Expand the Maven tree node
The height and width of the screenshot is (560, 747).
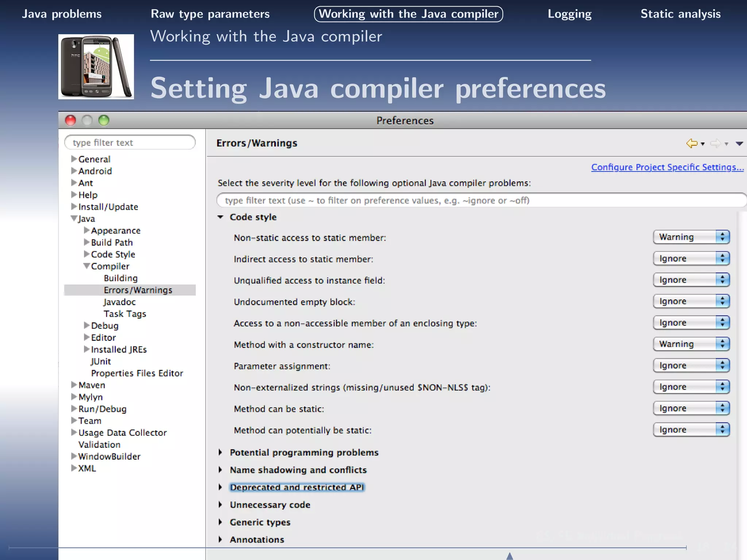(74, 385)
